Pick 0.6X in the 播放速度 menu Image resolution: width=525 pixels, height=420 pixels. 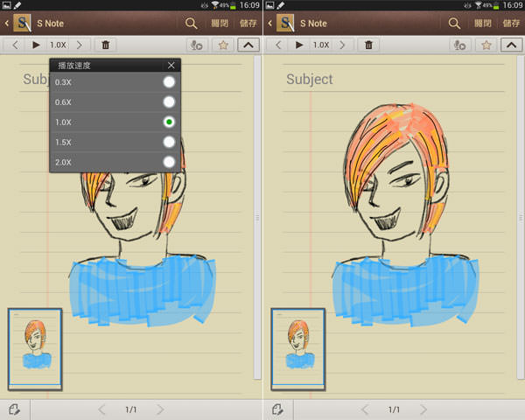[169, 102]
